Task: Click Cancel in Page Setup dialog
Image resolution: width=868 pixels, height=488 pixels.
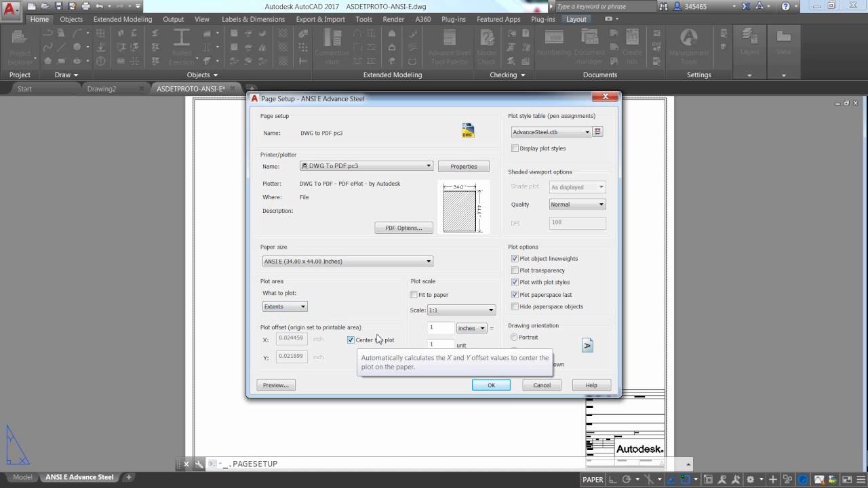Action: [x=542, y=385]
